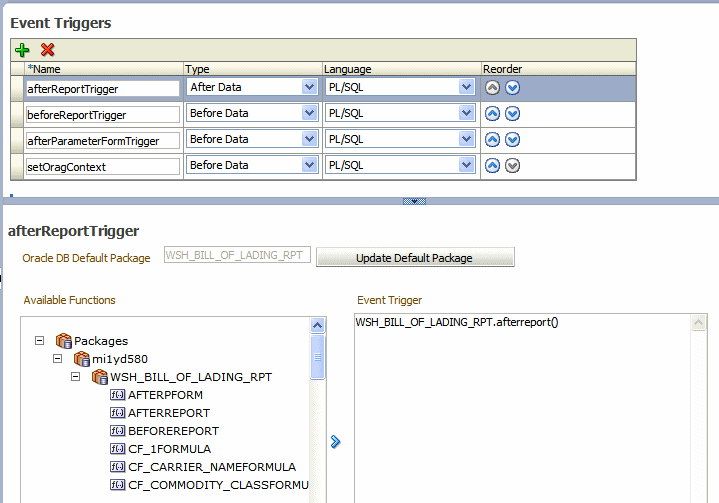Move afterParameterFormTrigger row down
Viewport: 719px width, 503px height.
pyautogui.click(x=512, y=139)
